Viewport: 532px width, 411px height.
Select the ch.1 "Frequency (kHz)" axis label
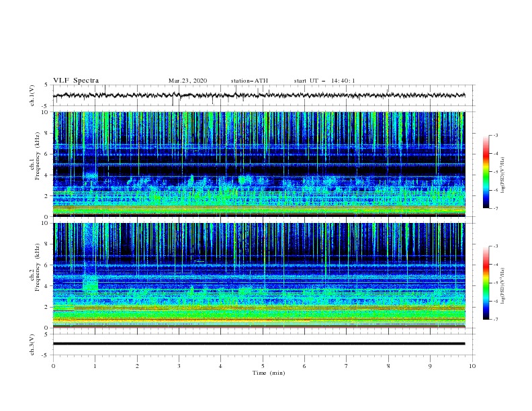click(x=38, y=155)
